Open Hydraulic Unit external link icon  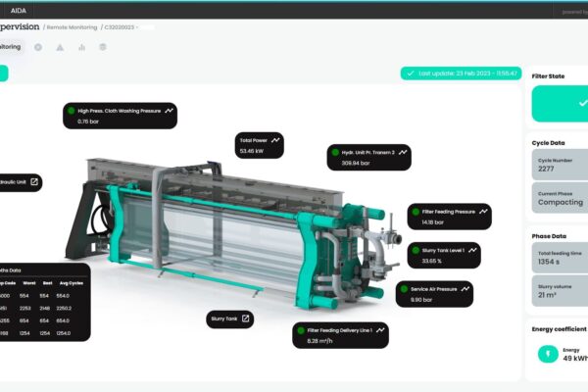[x=33, y=181]
